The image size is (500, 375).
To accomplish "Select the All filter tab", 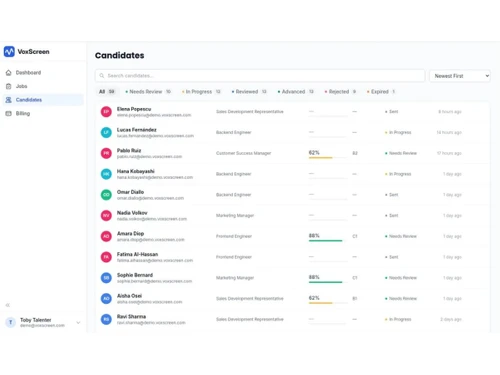I will pos(107,92).
